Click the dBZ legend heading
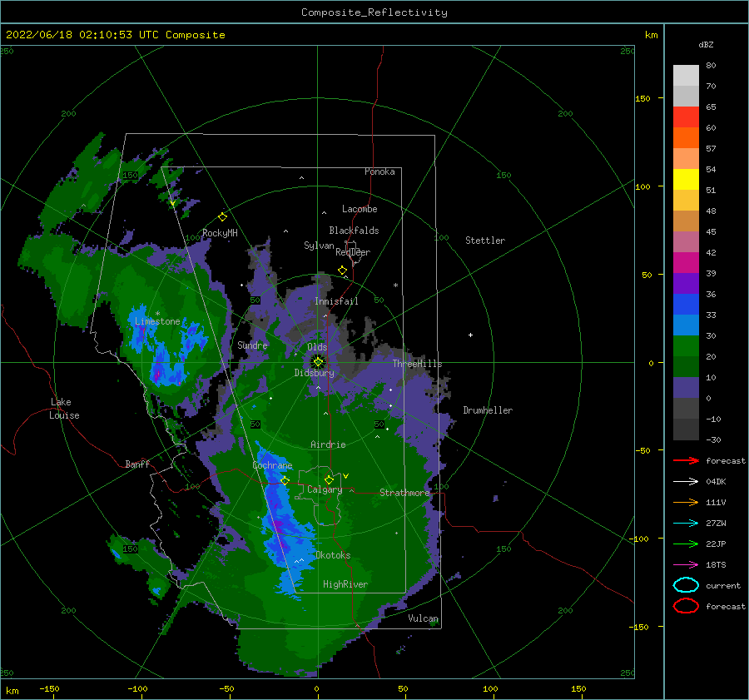Image resolution: width=749 pixels, height=700 pixels. tap(706, 45)
